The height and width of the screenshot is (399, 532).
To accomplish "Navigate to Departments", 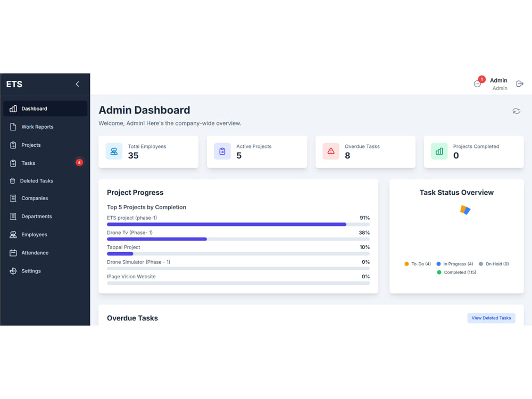I will click(x=45, y=217).
